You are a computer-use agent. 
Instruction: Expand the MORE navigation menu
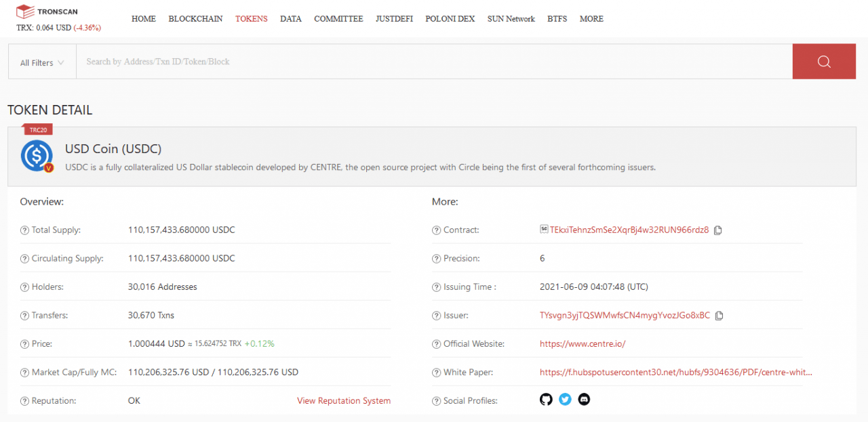[591, 18]
